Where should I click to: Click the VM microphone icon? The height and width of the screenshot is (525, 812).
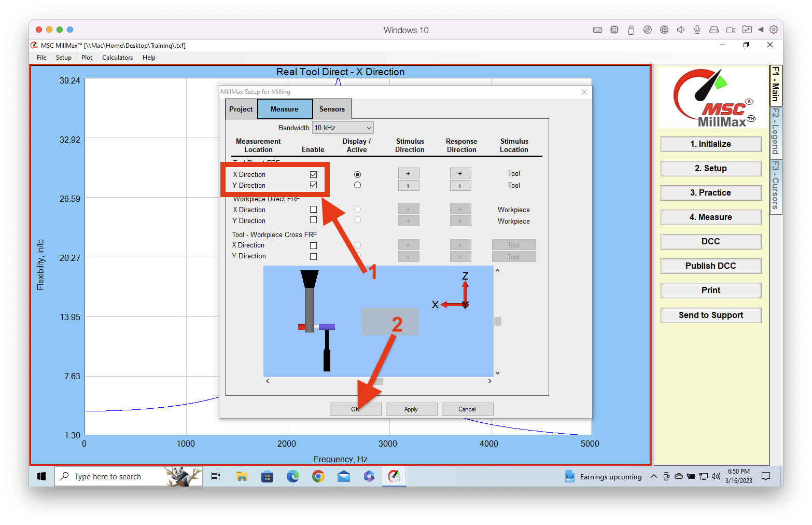coord(697,30)
